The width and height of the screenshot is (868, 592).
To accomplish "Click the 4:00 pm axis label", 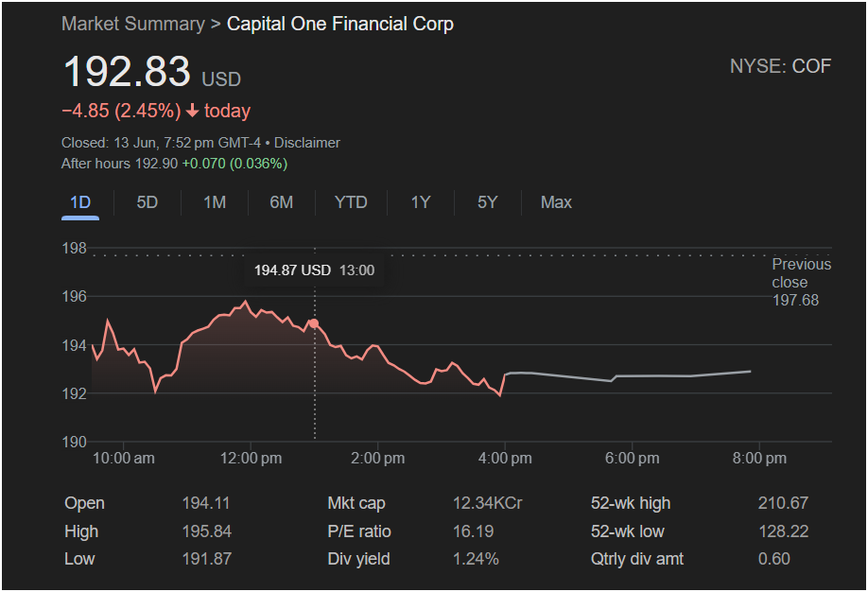I will [505, 459].
